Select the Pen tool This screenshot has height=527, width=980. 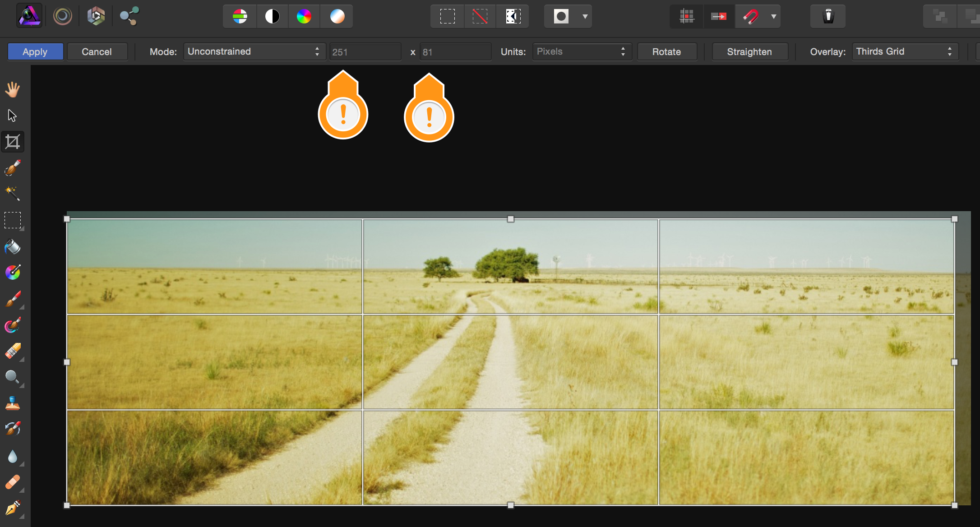coord(13,509)
